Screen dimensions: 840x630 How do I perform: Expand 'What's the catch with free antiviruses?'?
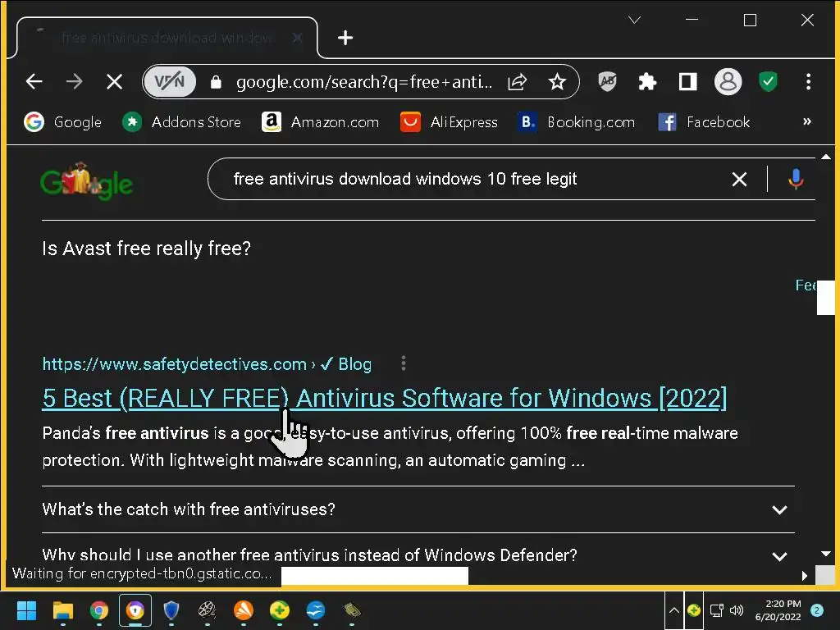[418, 509]
